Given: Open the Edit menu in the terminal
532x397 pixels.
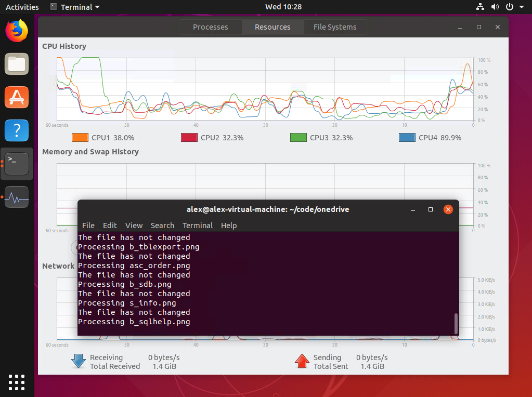Looking at the screenshot, I should click(109, 226).
